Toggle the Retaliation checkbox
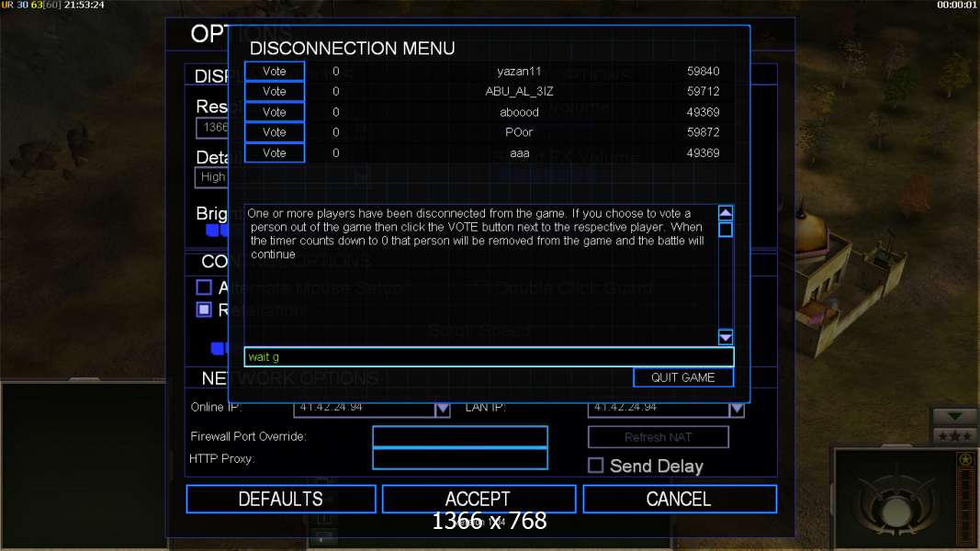 point(204,309)
